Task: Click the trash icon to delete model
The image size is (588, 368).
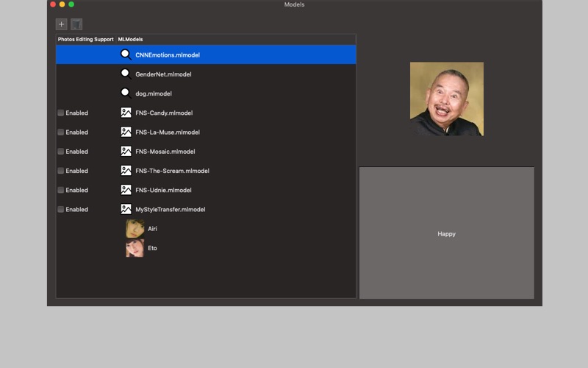Action: point(76,24)
